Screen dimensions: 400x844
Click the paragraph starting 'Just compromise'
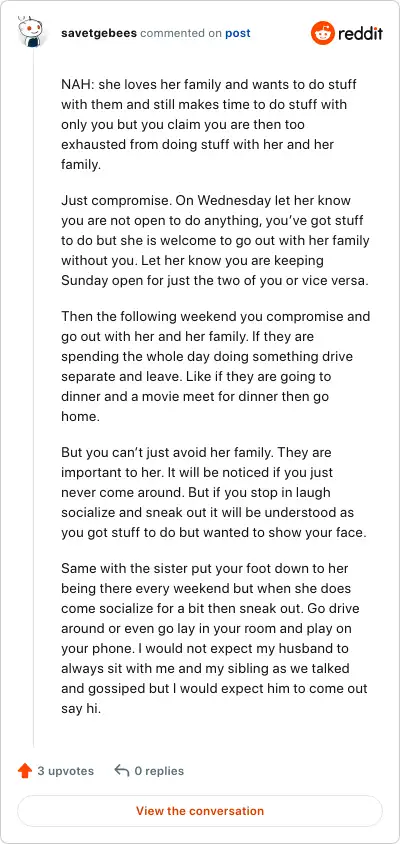pos(215,241)
